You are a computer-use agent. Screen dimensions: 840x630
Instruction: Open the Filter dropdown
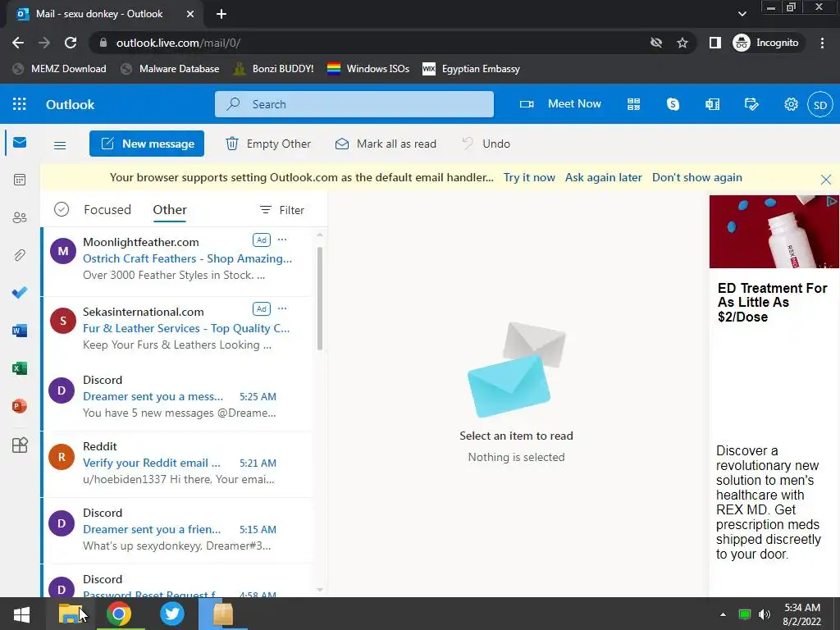pyautogui.click(x=282, y=210)
